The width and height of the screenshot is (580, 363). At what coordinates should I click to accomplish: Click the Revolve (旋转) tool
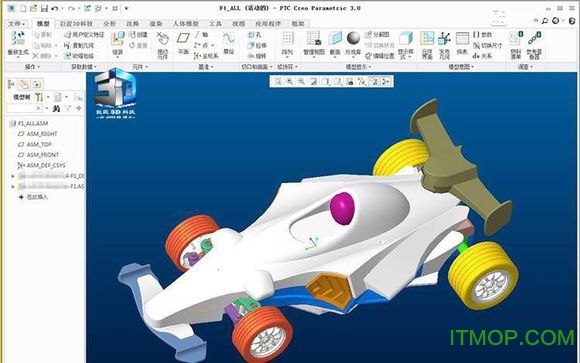pyautogui.click(x=257, y=56)
